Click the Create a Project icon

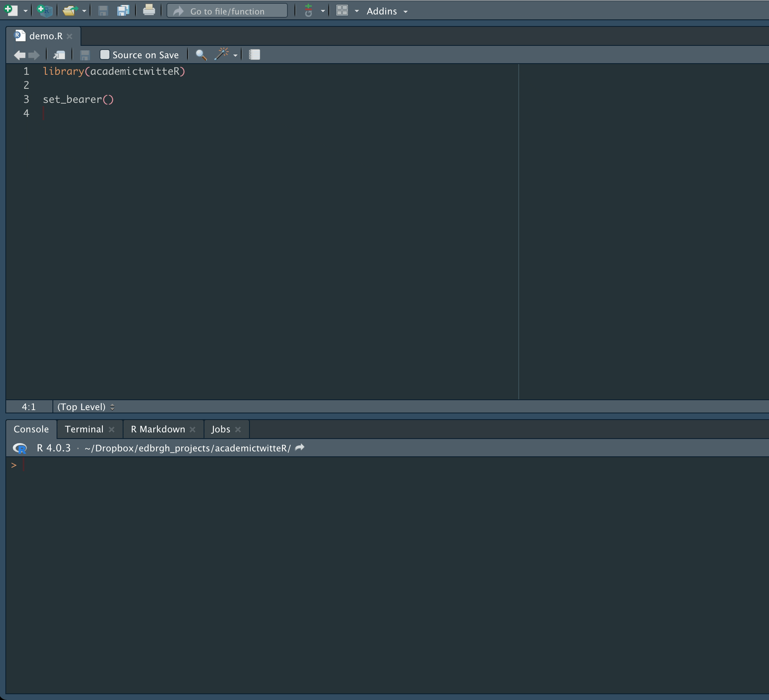coord(44,11)
